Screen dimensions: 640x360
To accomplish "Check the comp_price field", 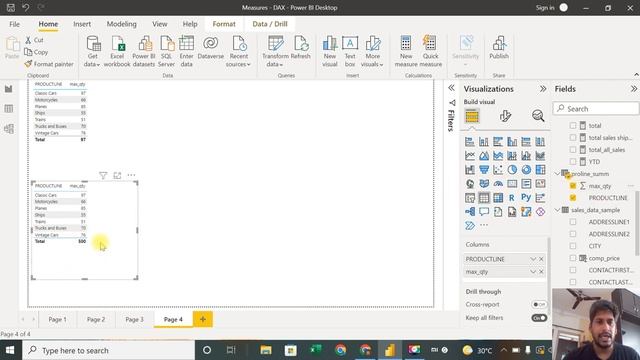I will 573,258.
